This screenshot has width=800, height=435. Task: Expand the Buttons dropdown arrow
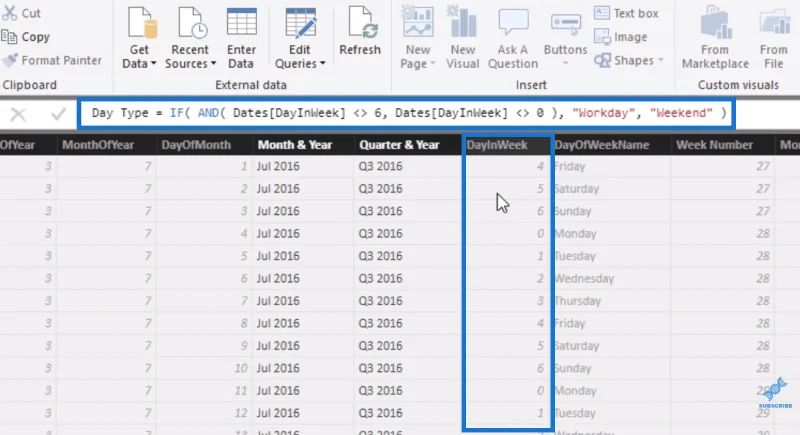coord(565,64)
